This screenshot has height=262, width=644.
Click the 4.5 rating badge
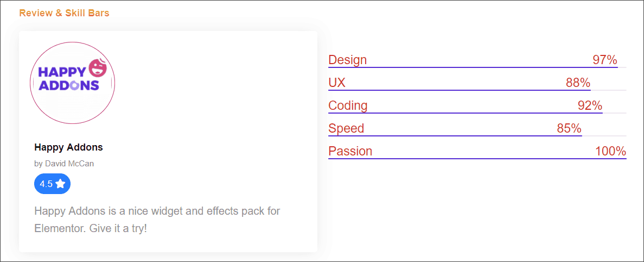pyautogui.click(x=53, y=183)
